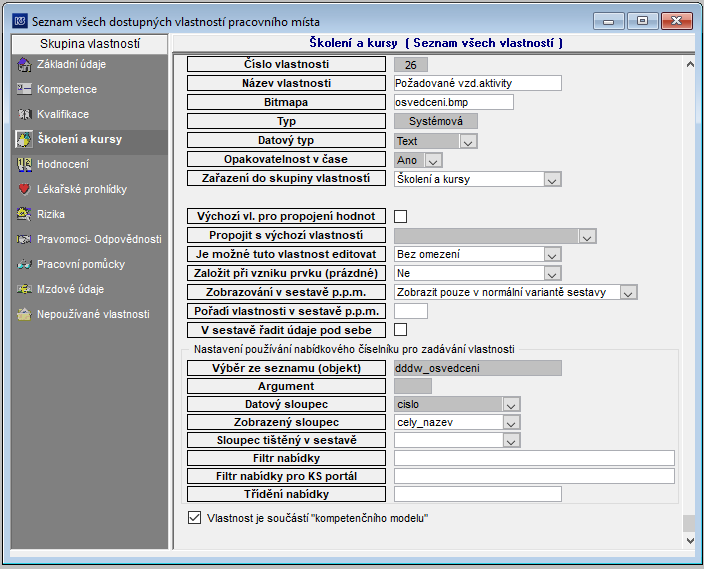Open Nepoužívané vlastnosti group
This screenshot has height=569, width=704.
(x=93, y=314)
